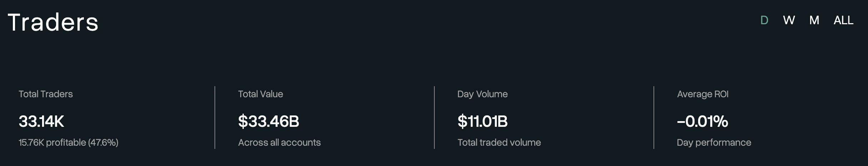The height and width of the screenshot is (166, 868).
Task: Click the Day performance caption
Action: [714, 142]
